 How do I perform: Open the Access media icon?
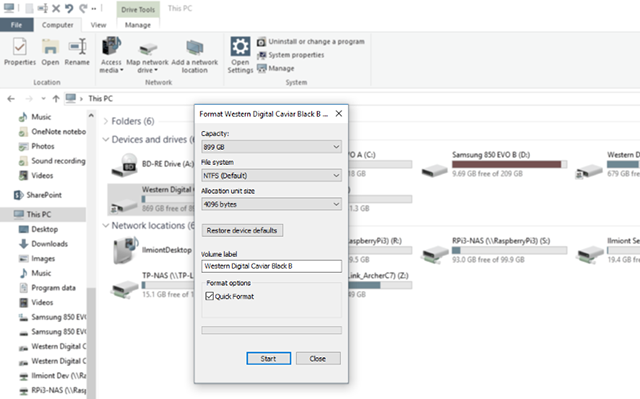111,46
